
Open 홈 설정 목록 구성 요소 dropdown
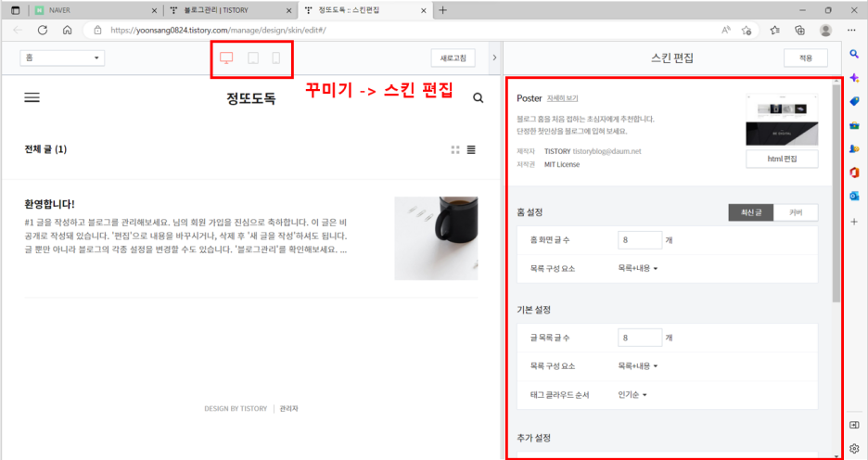(x=638, y=268)
